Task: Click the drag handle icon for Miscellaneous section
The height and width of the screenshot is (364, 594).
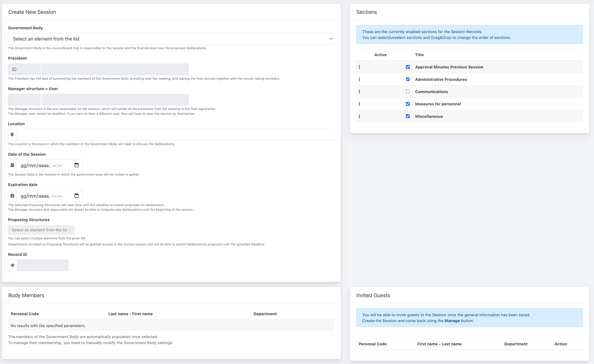Action: [359, 116]
